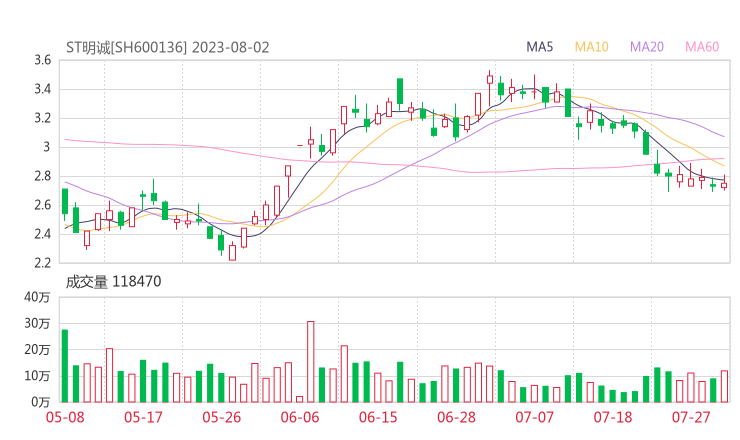Click the MA60 legend label
740x440 pixels.
click(702, 47)
